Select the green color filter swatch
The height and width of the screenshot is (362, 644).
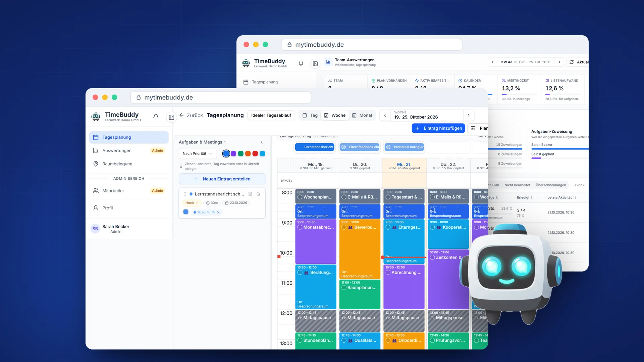[240, 154]
